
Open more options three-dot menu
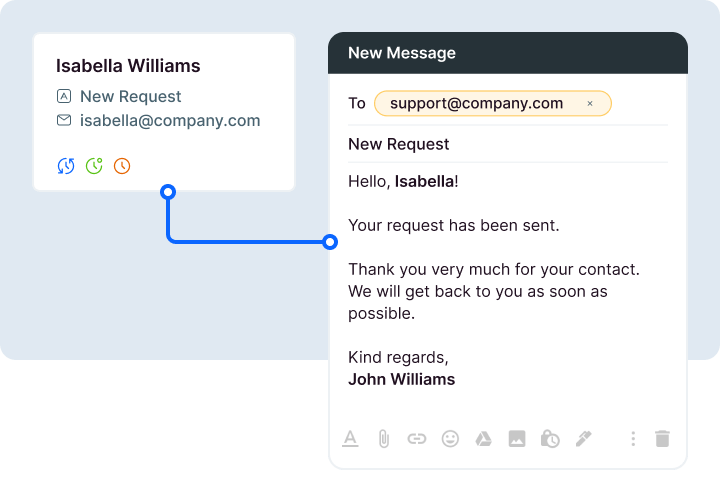(x=632, y=438)
